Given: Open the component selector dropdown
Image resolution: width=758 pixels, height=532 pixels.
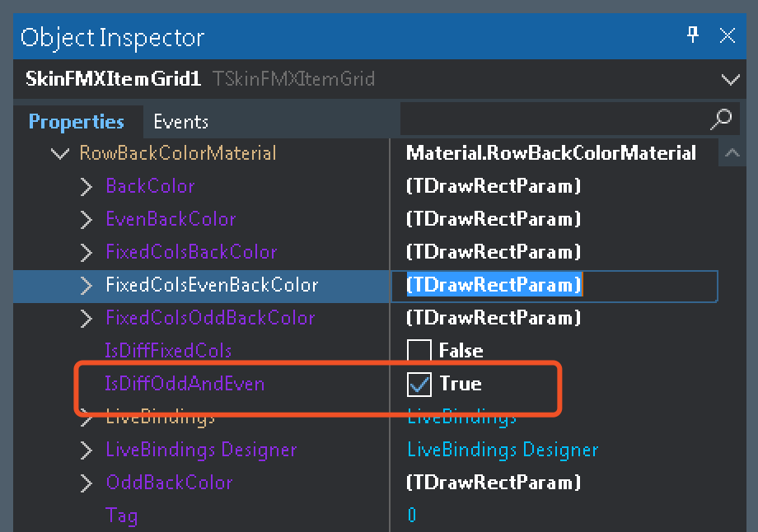Looking at the screenshot, I should coord(730,80).
